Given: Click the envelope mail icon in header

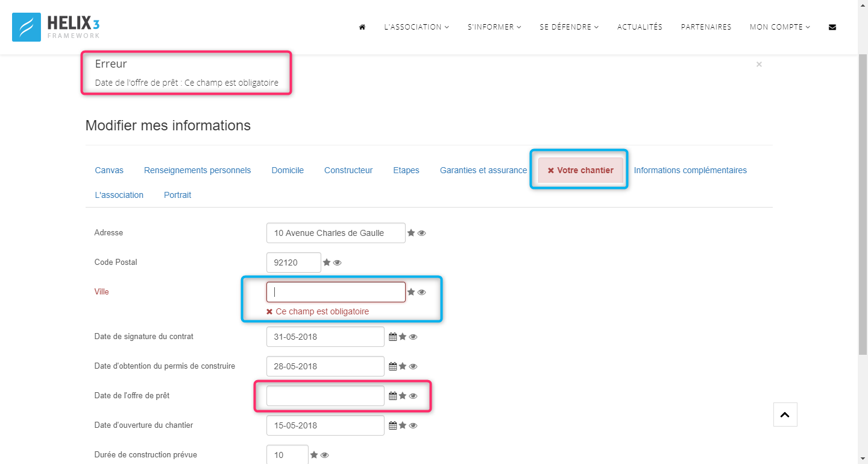Looking at the screenshot, I should pyautogui.click(x=832, y=27).
